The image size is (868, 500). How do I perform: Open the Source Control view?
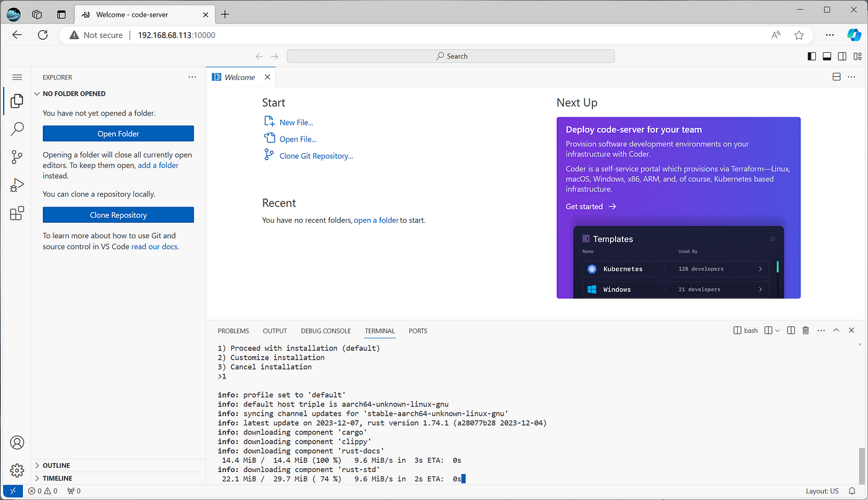(17, 157)
